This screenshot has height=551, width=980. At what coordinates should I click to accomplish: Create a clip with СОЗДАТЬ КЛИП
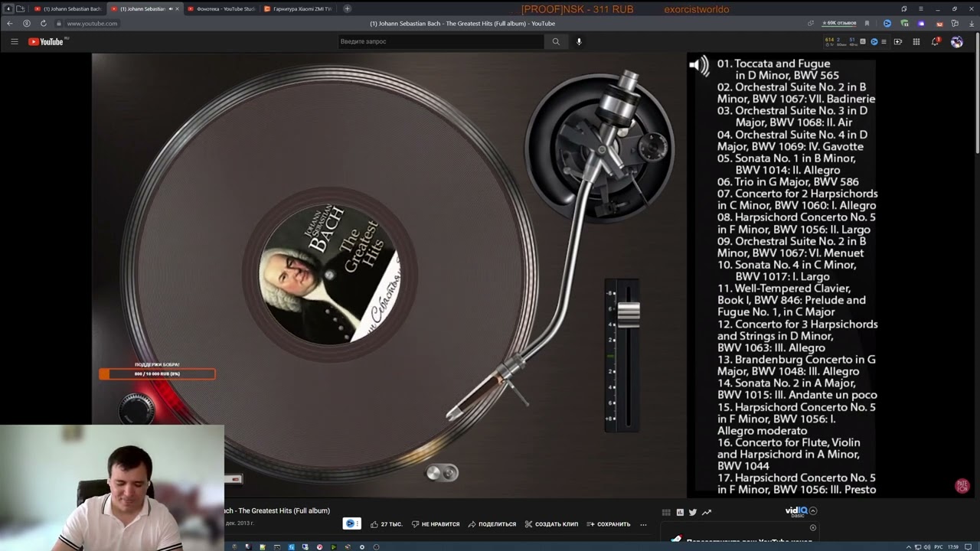tap(551, 524)
